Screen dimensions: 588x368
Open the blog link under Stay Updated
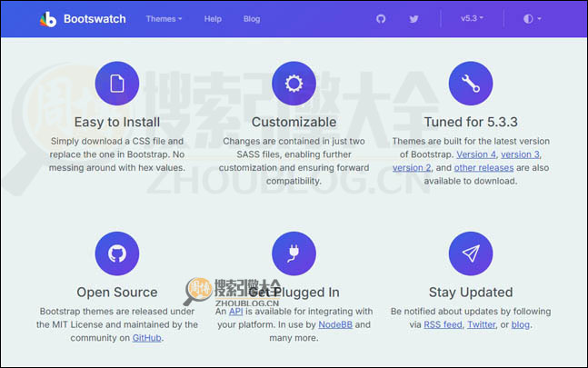521,324
